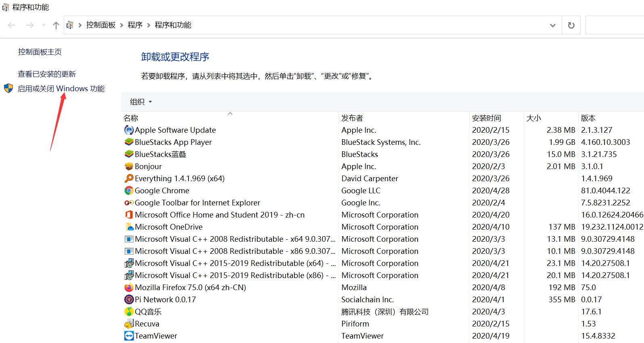This screenshot has height=343, width=644.
Task: Sort list by 安装时间 column header
Action: pos(487,118)
